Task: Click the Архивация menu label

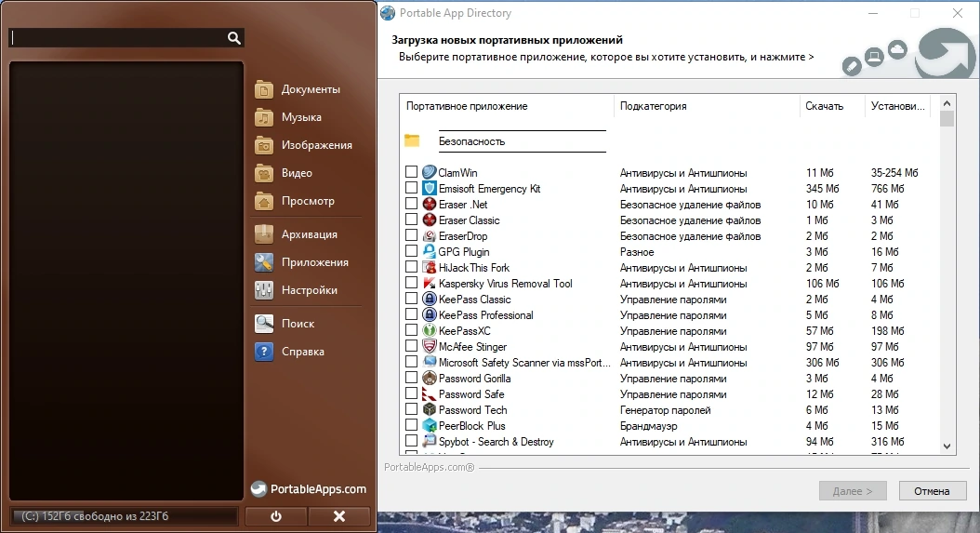Action: point(310,234)
